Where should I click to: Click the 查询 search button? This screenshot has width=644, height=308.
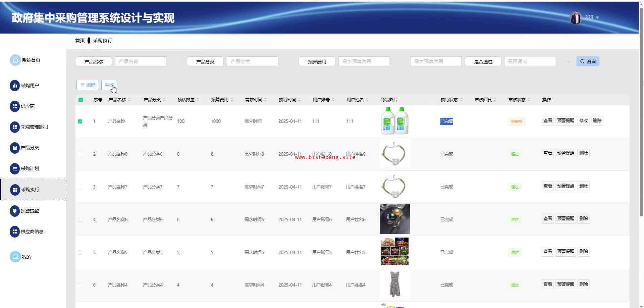pyautogui.click(x=588, y=61)
